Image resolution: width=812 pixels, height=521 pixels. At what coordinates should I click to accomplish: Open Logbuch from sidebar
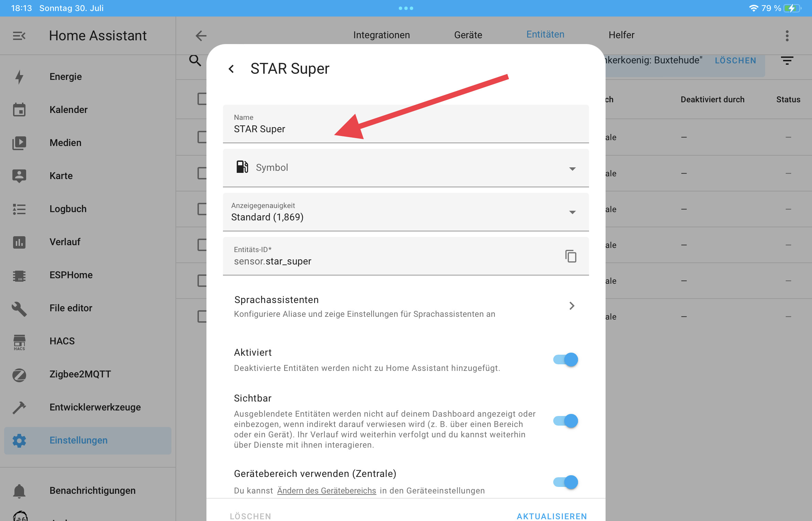(88, 209)
